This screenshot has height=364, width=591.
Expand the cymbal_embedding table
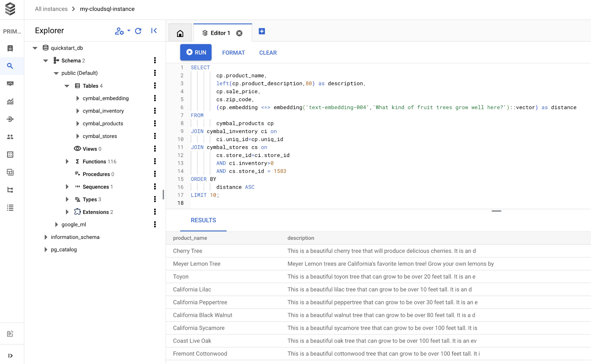tap(77, 98)
